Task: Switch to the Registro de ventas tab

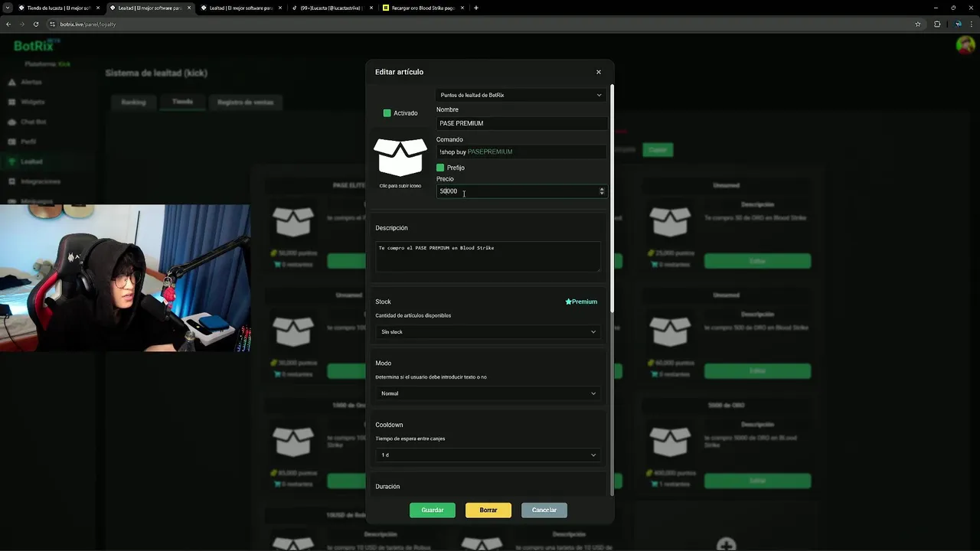Action: (x=245, y=102)
